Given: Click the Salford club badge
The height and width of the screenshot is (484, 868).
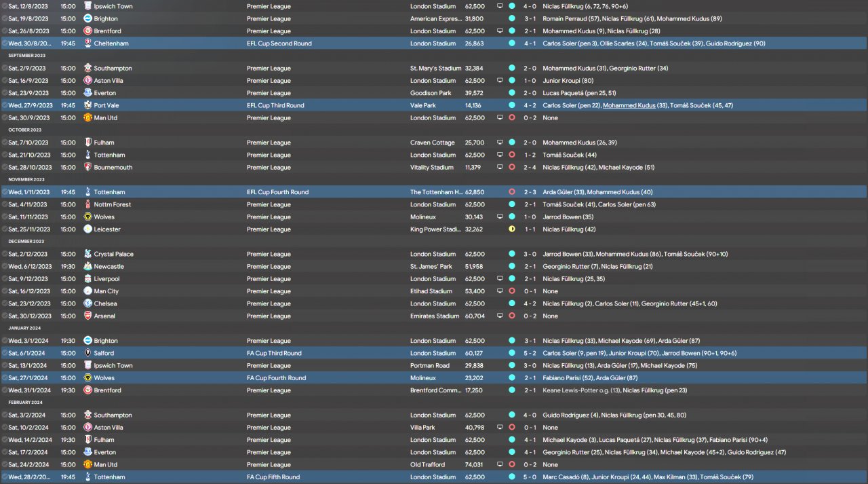Looking at the screenshot, I should 88,353.
